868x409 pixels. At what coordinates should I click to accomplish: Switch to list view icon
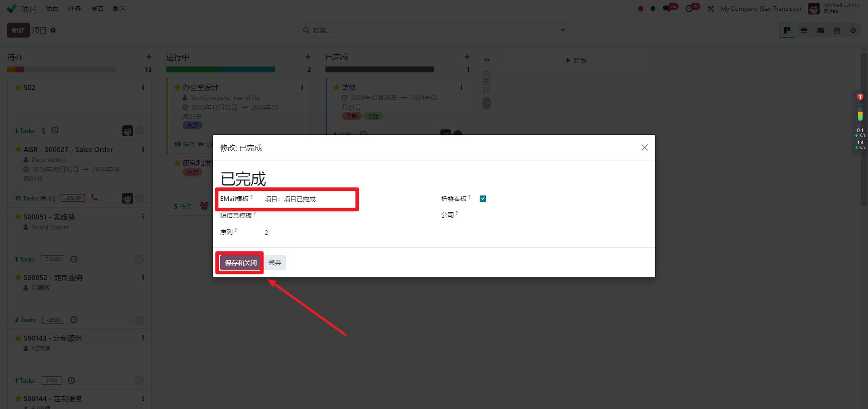coord(803,30)
